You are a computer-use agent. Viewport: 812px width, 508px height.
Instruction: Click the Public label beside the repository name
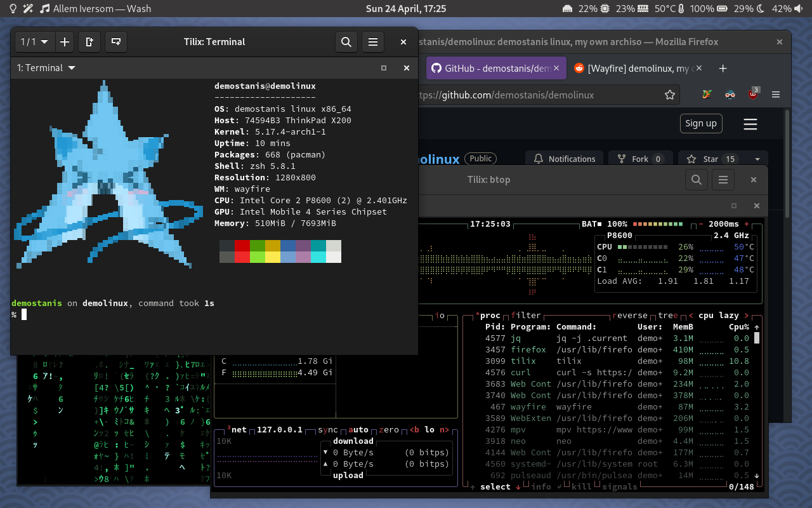click(x=480, y=159)
